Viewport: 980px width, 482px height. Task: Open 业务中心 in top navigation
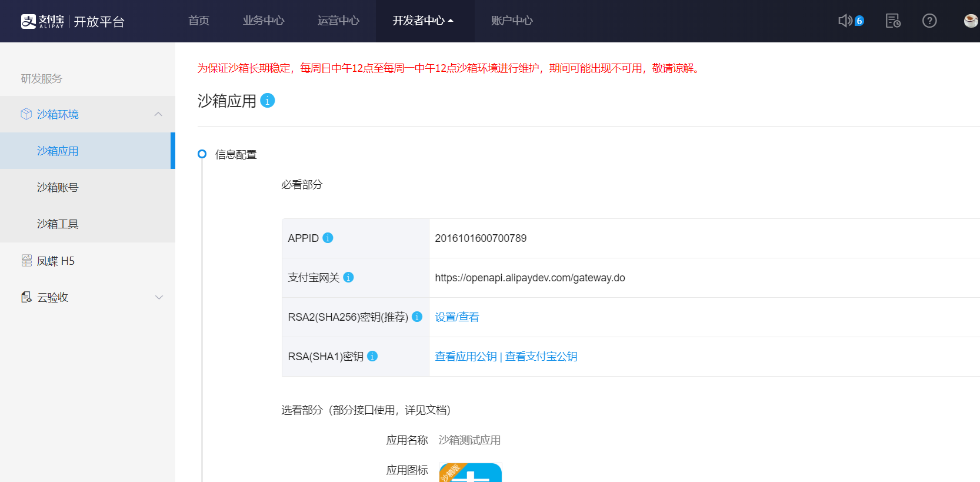[x=264, y=21]
